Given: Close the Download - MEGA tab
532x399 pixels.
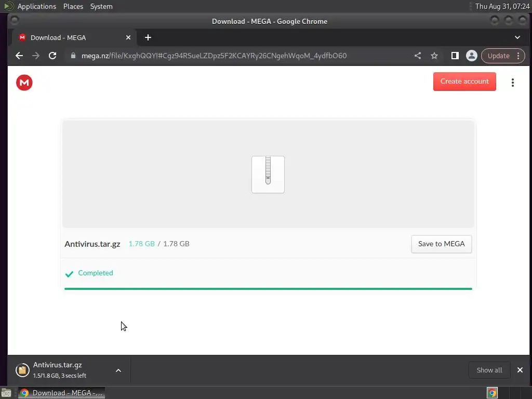Looking at the screenshot, I should point(128,37).
